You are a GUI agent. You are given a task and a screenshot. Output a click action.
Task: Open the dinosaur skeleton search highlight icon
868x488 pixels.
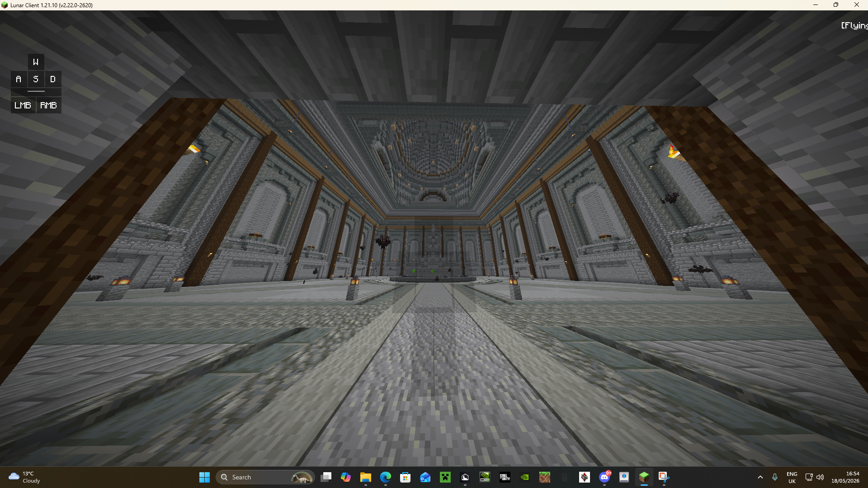302,477
